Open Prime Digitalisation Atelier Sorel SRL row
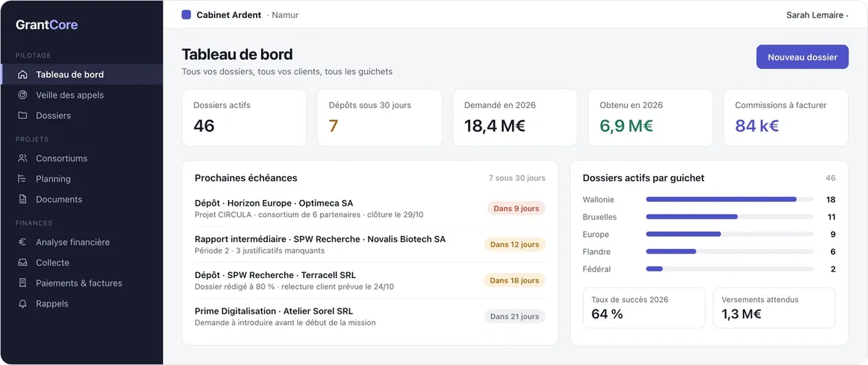The image size is (868, 365). 370,316
